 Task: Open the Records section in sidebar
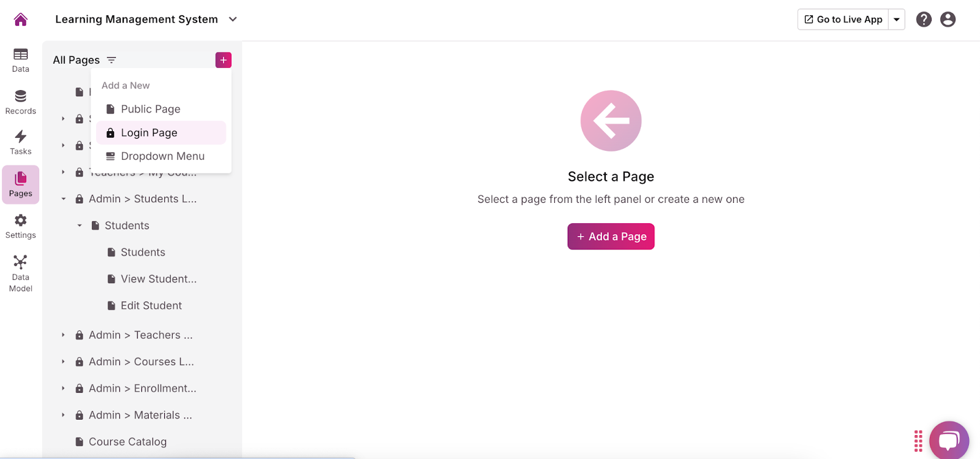(21, 102)
